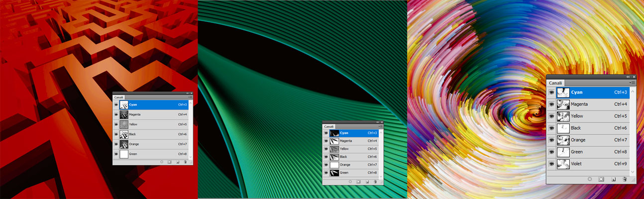Select the Canali tab in the maze image panel
This screenshot has height=199, width=644.
pyautogui.click(x=118, y=97)
